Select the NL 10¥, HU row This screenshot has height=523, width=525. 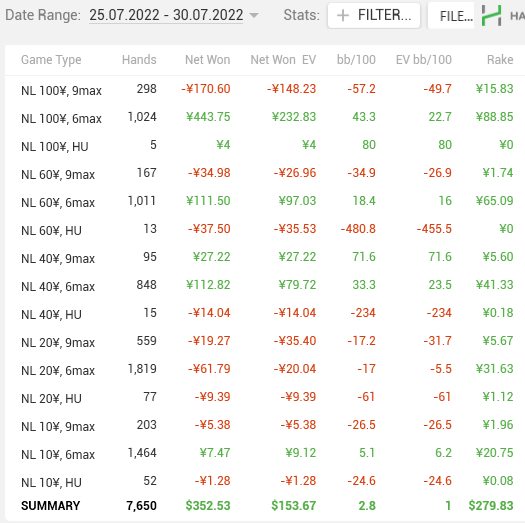tap(265, 481)
